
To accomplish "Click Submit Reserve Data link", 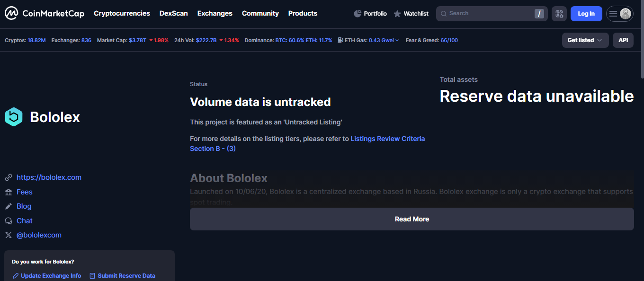I will pyautogui.click(x=126, y=276).
